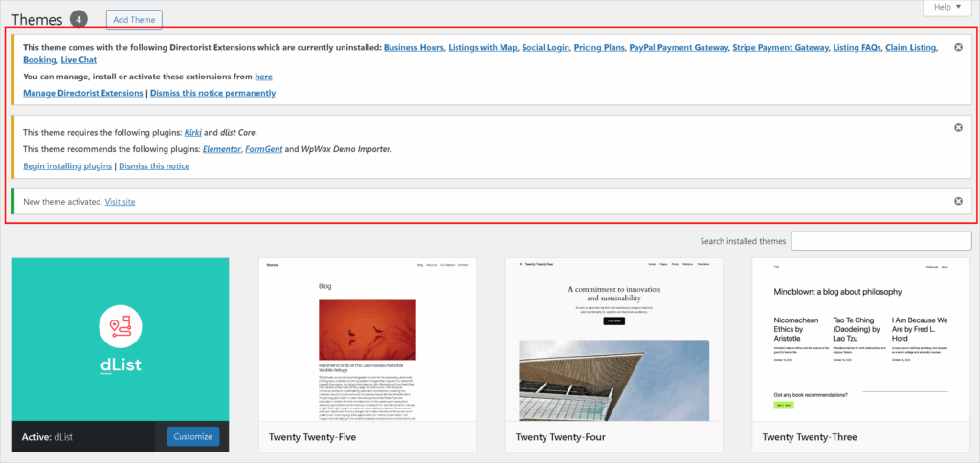
Task: Focus the Search installed themes field
Action: [881, 241]
